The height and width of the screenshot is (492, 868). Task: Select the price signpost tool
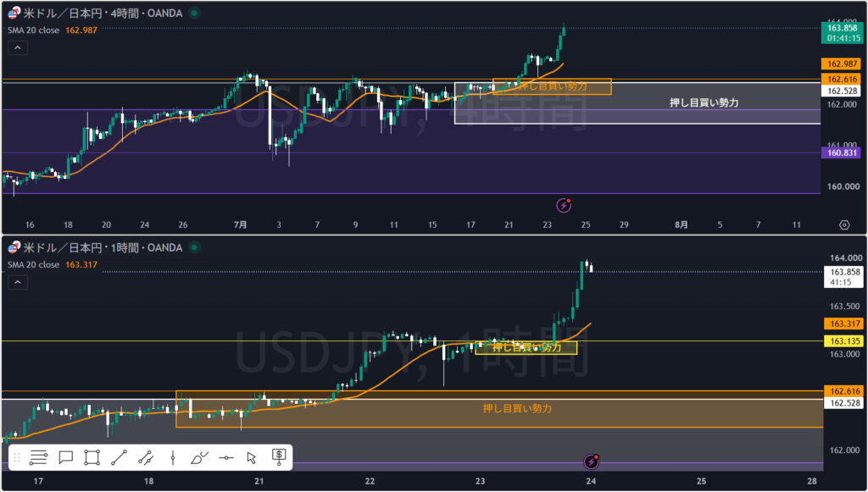click(x=279, y=456)
